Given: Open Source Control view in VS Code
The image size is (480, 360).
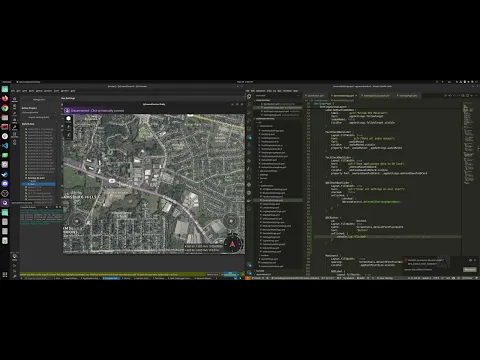Looking at the screenshot, I should coord(249,113).
